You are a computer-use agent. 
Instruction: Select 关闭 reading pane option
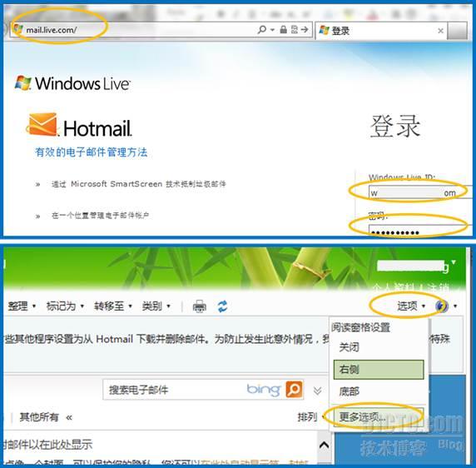pyautogui.click(x=379, y=346)
